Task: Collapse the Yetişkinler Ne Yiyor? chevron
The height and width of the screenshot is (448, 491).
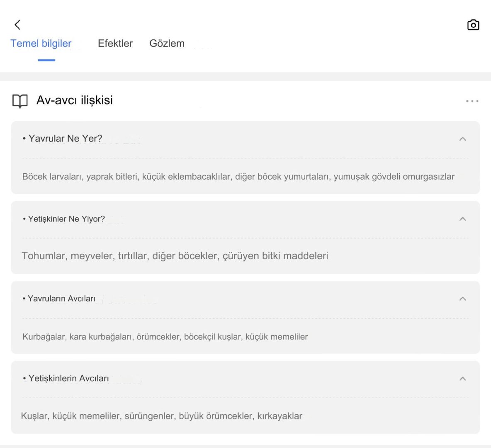Action: [463, 219]
